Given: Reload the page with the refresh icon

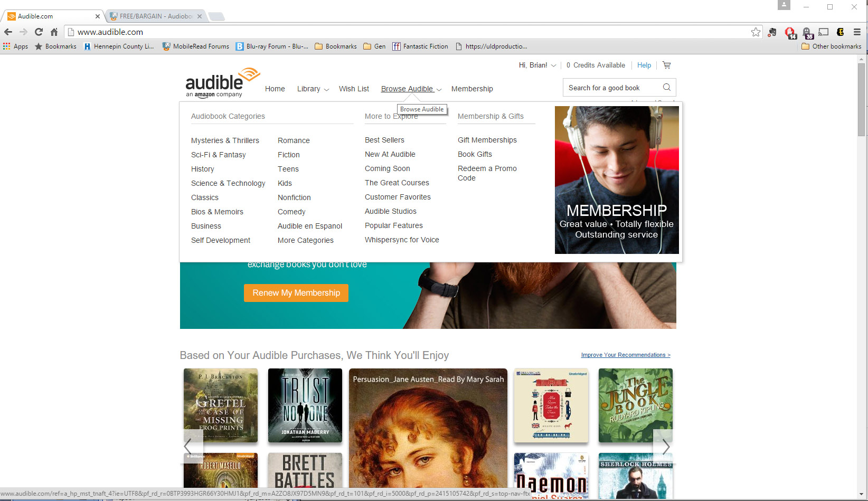Looking at the screenshot, I should point(39,32).
